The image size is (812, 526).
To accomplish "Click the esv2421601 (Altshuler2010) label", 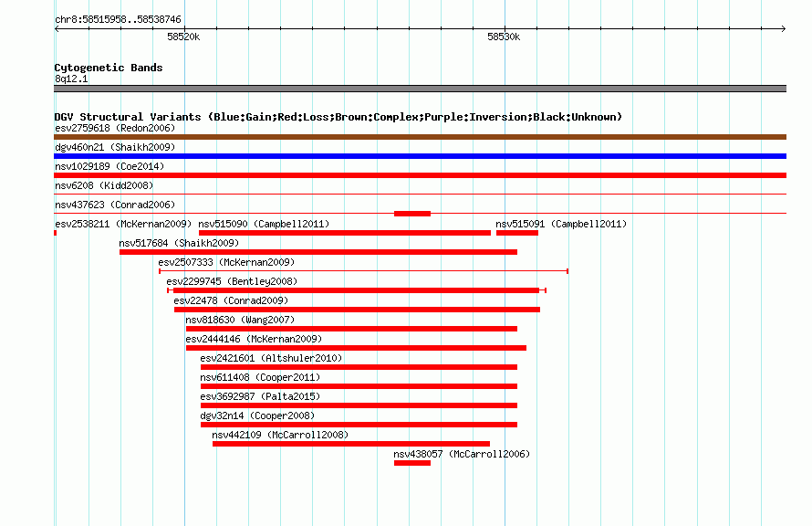I will pyautogui.click(x=271, y=358).
